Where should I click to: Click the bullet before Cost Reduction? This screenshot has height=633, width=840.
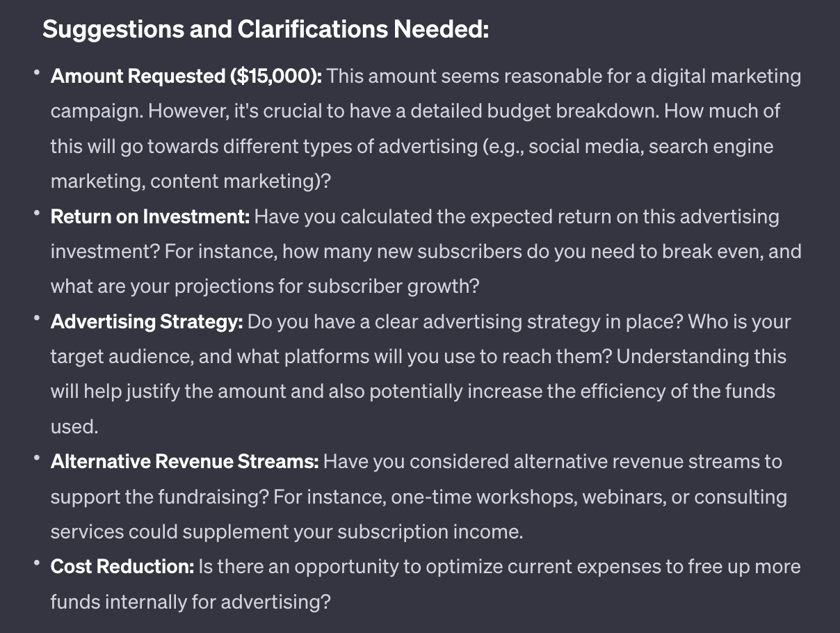click(36, 562)
